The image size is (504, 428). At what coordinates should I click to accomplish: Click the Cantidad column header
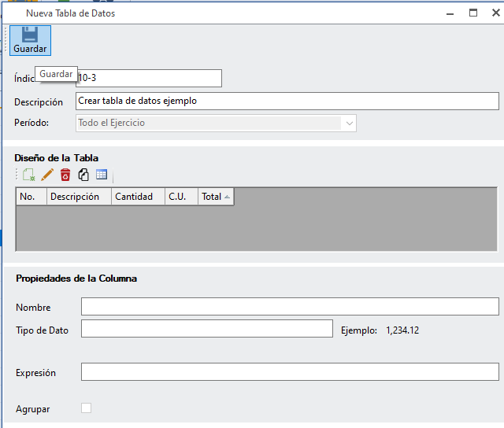tap(137, 197)
